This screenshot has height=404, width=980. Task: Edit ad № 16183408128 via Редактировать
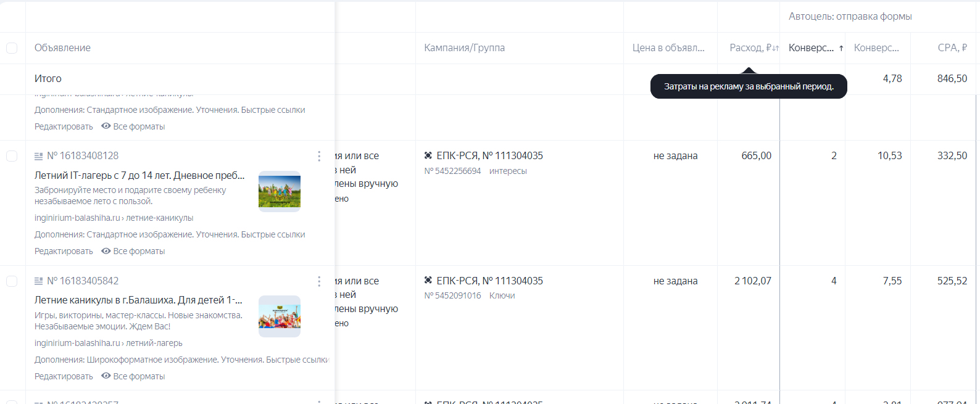point(64,251)
